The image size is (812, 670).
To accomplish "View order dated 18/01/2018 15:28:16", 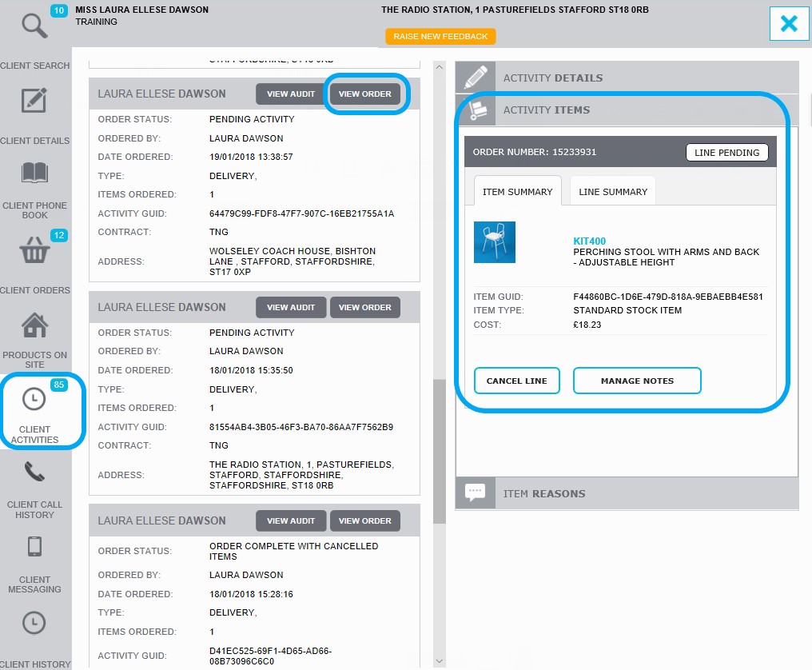I will (x=365, y=520).
